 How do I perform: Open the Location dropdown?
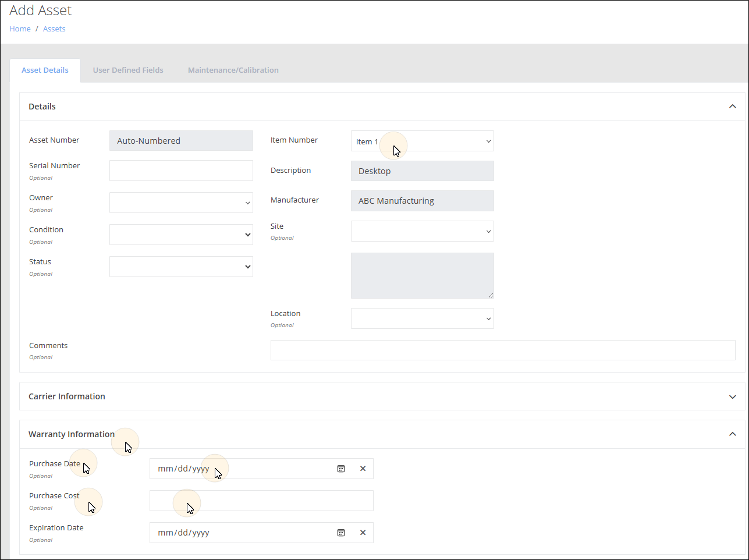point(423,318)
